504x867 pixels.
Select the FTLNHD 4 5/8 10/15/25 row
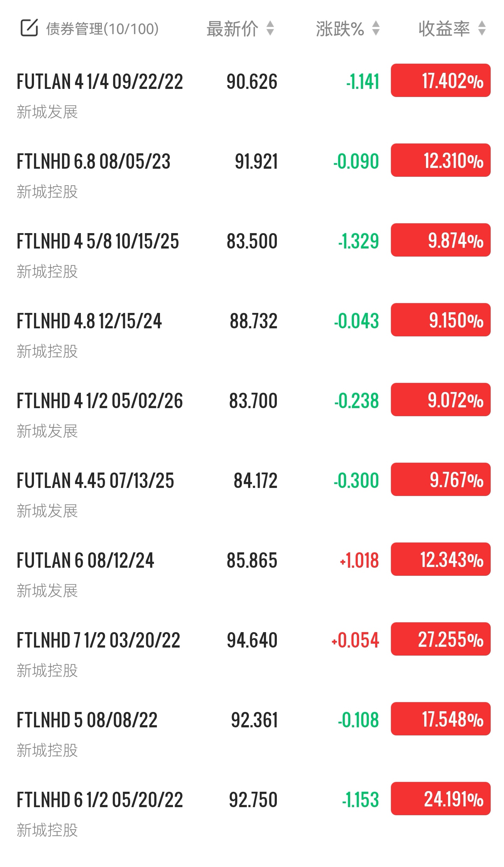click(x=98, y=241)
